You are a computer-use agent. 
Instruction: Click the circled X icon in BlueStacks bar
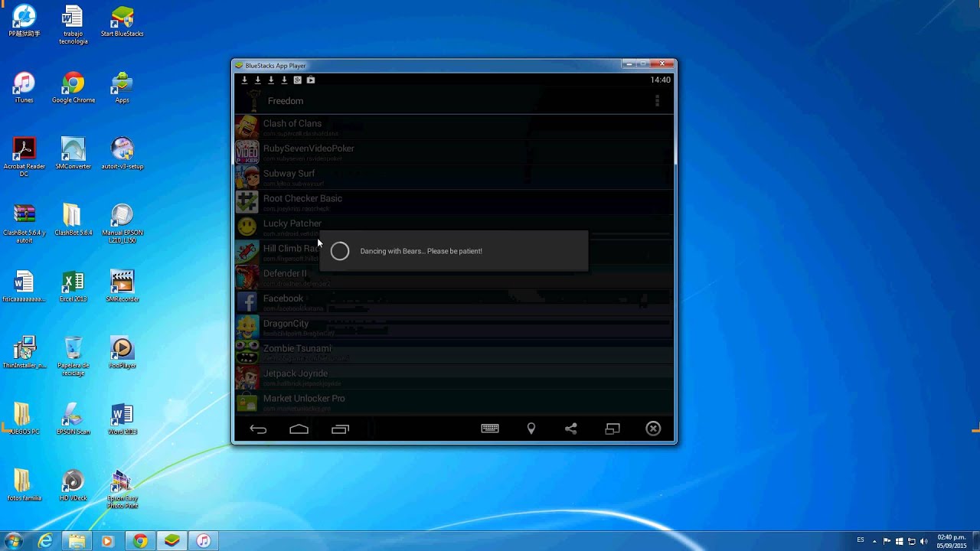653,429
